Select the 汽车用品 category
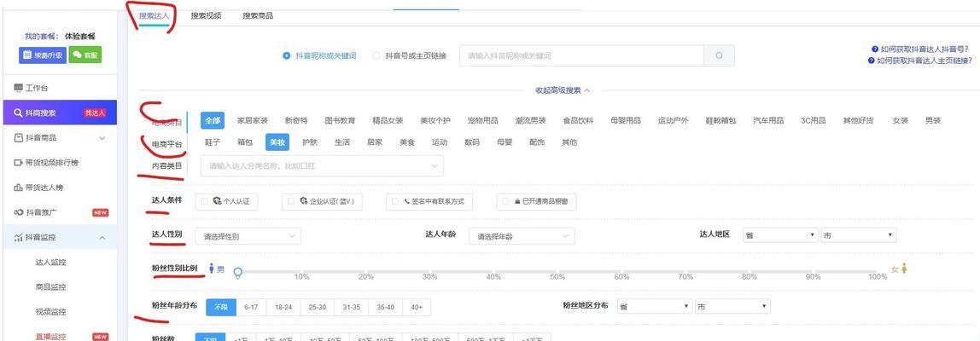980x341 pixels. point(768,120)
